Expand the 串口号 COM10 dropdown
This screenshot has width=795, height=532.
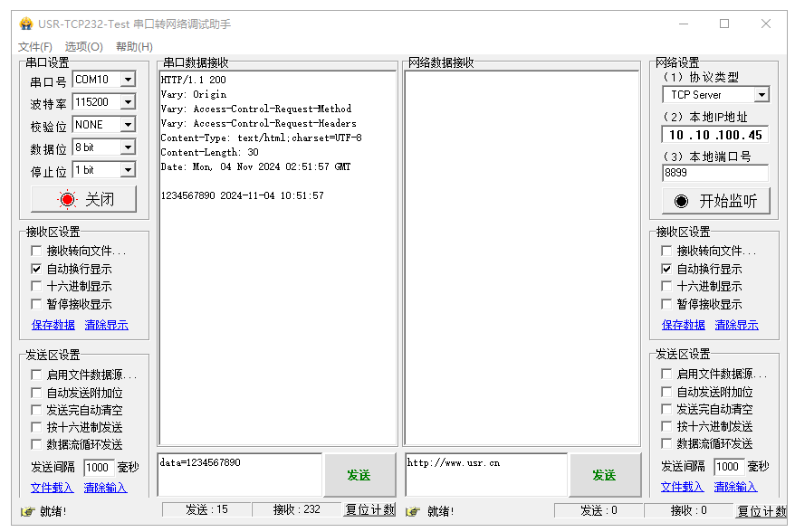[x=129, y=80]
